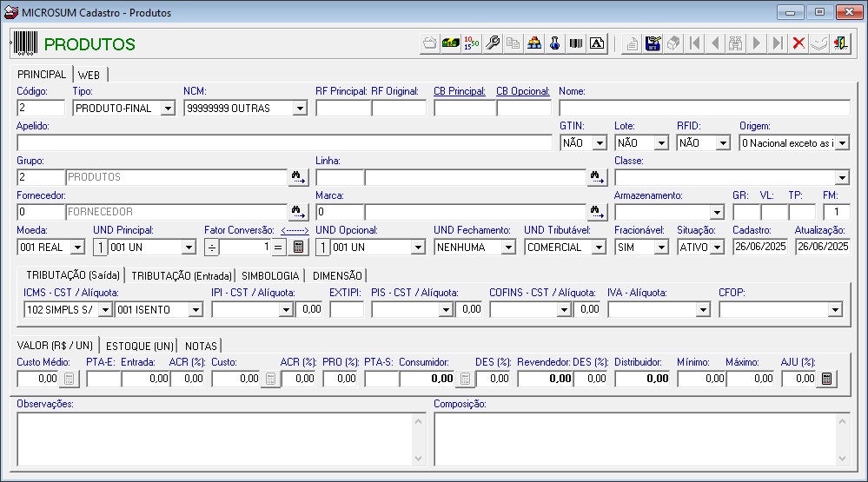
Task: Open calculator next to Fator Conversão field
Action: pos(298,247)
